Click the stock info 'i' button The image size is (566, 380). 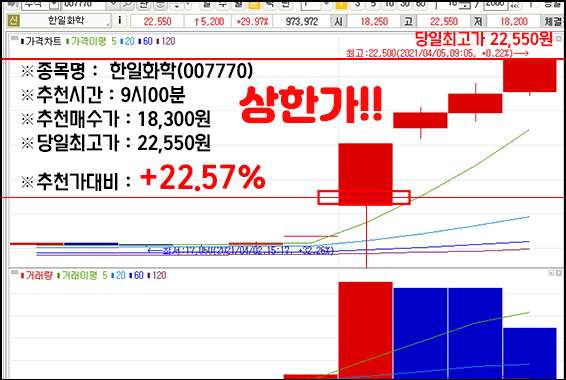coord(119,21)
